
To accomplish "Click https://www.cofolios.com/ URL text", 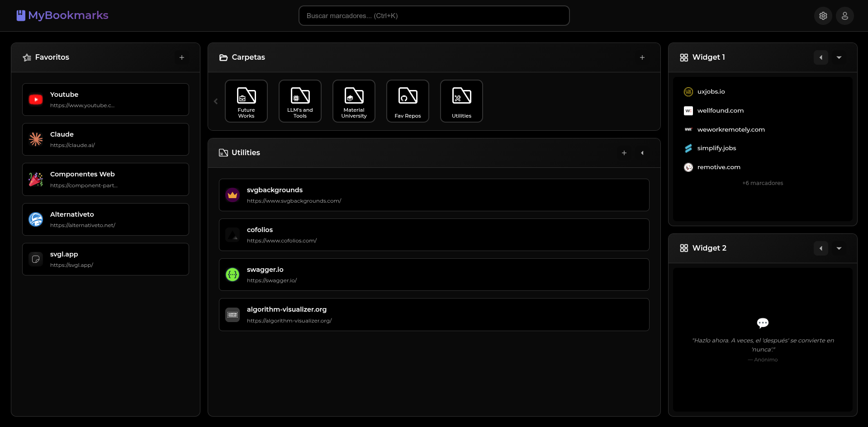I will pos(282,241).
